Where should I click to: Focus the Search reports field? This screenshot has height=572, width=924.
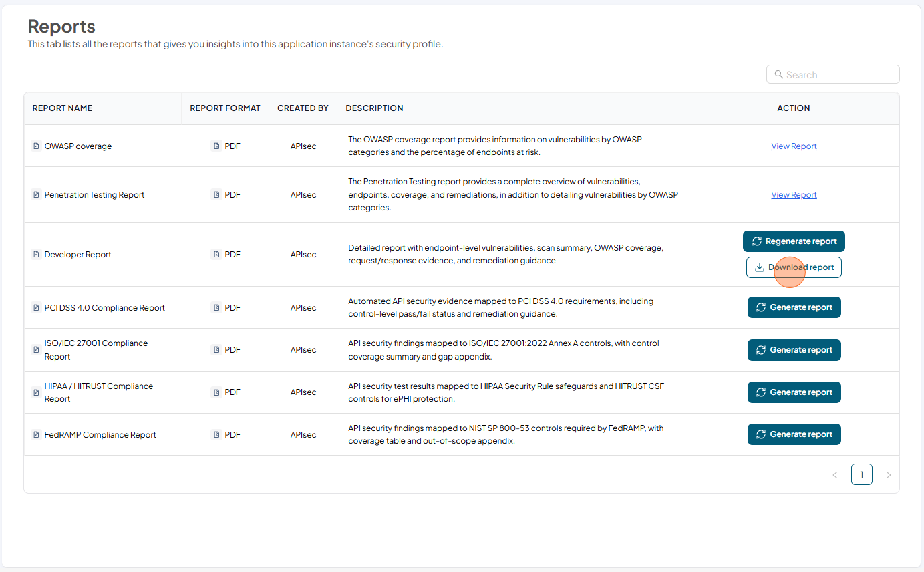(x=832, y=74)
